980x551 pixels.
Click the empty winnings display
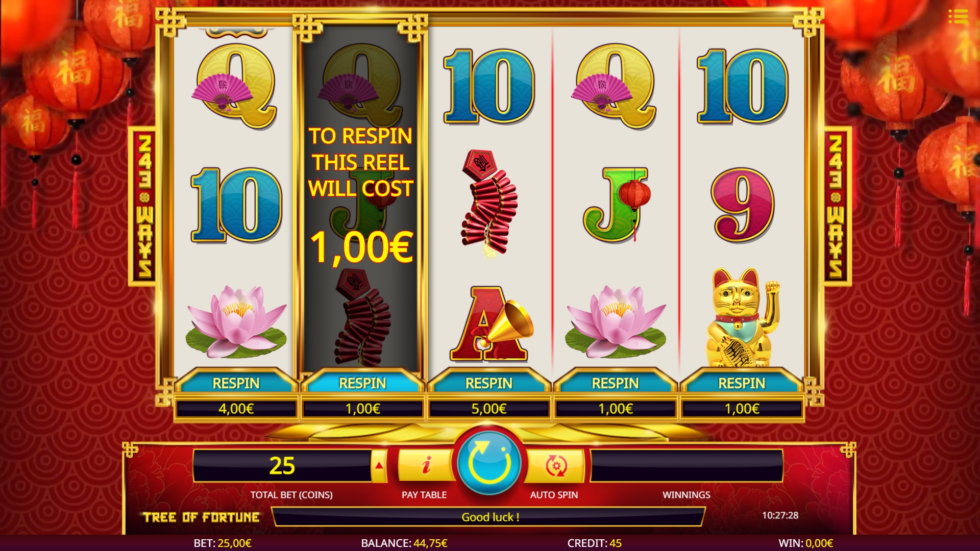point(687,465)
